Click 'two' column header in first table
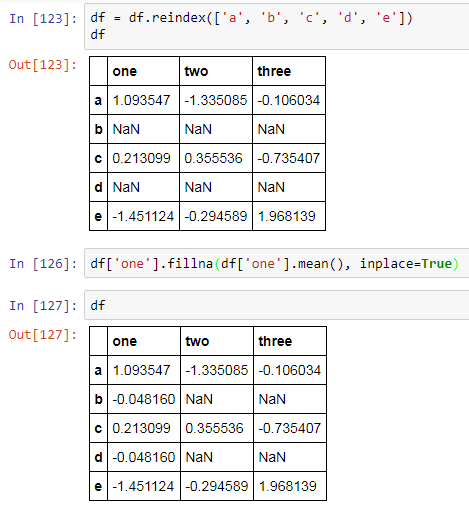This screenshot has width=469, height=510. tap(196, 71)
